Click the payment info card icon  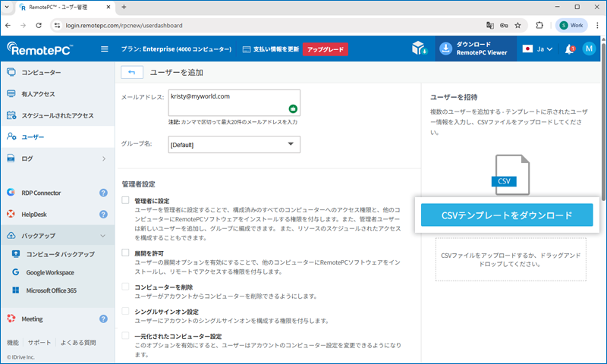pos(246,49)
